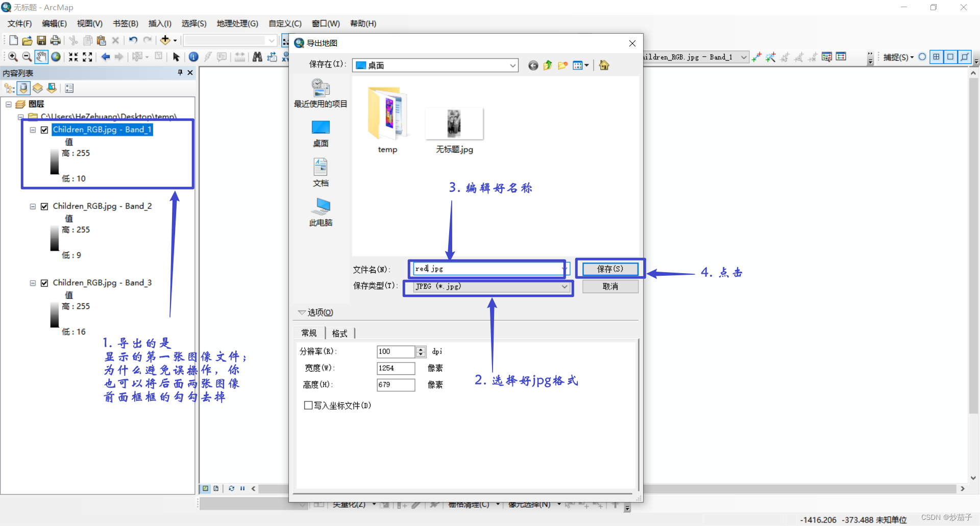Go to 此电脑 in the places bar
The width and height of the screenshot is (980, 526).
pyautogui.click(x=321, y=212)
